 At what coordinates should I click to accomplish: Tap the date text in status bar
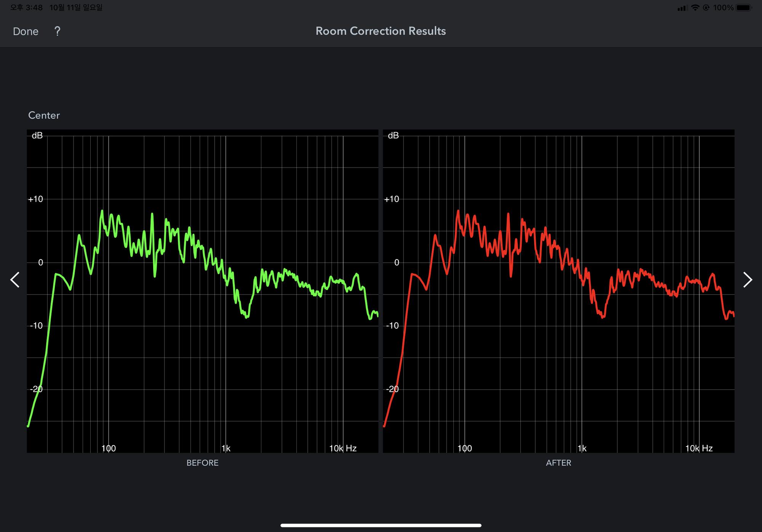coord(76,8)
